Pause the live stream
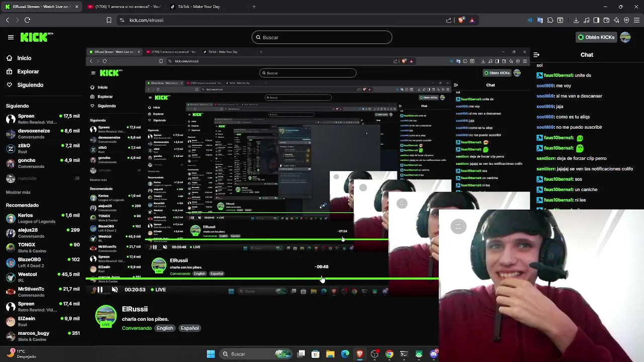 [x=100, y=290]
